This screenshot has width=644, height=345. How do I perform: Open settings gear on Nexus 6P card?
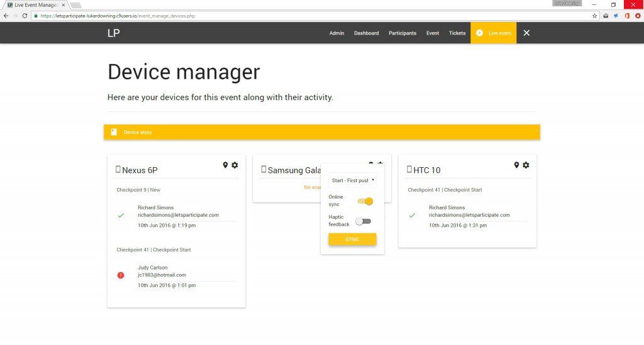pyautogui.click(x=235, y=165)
